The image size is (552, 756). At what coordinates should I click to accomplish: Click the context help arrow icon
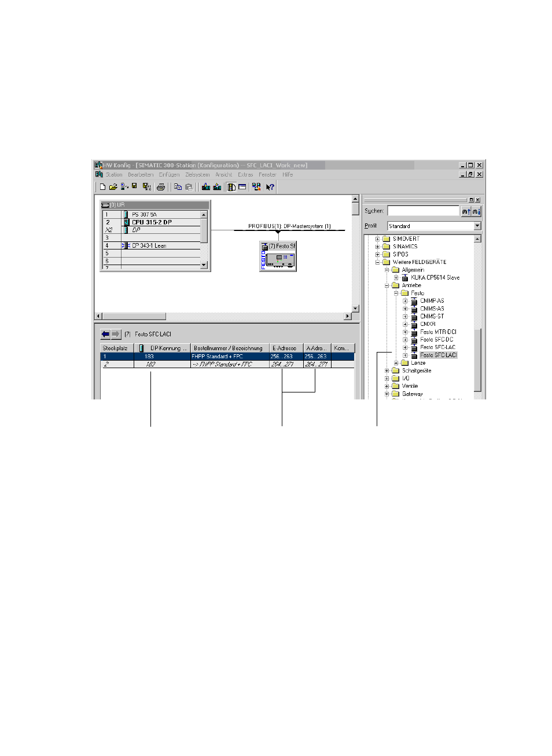tap(270, 187)
